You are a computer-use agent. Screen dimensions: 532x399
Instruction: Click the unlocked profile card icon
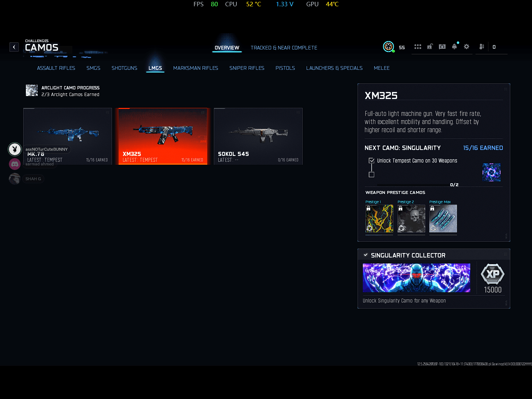(x=430, y=47)
